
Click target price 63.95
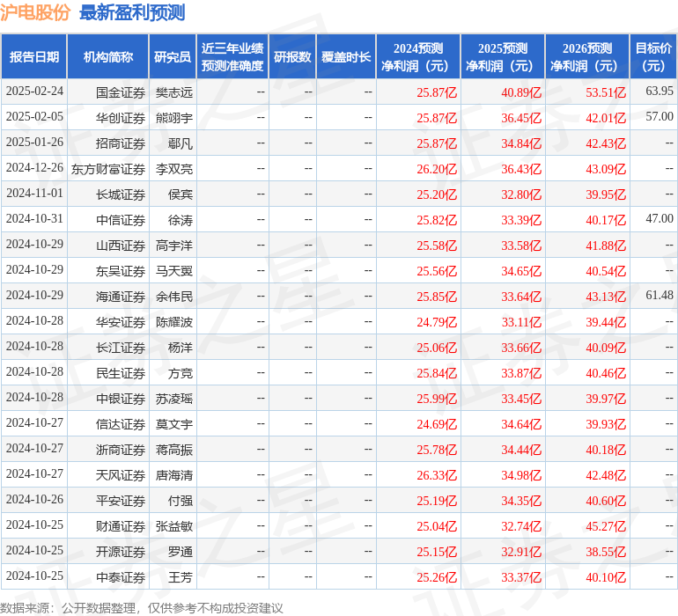coord(660,91)
